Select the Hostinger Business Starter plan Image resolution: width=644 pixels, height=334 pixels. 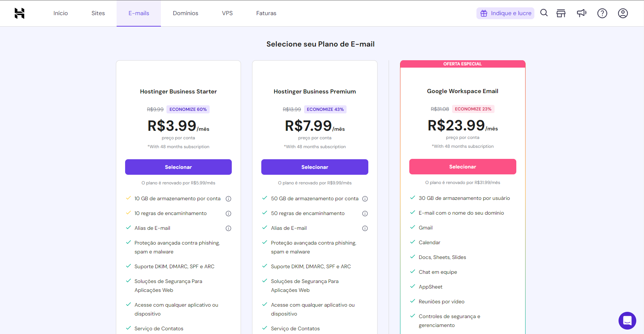click(x=178, y=167)
